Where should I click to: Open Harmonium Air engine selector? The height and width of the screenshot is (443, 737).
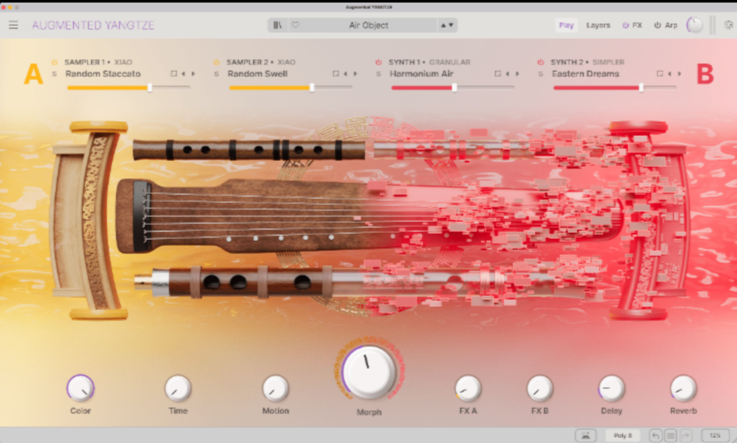(422, 74)
